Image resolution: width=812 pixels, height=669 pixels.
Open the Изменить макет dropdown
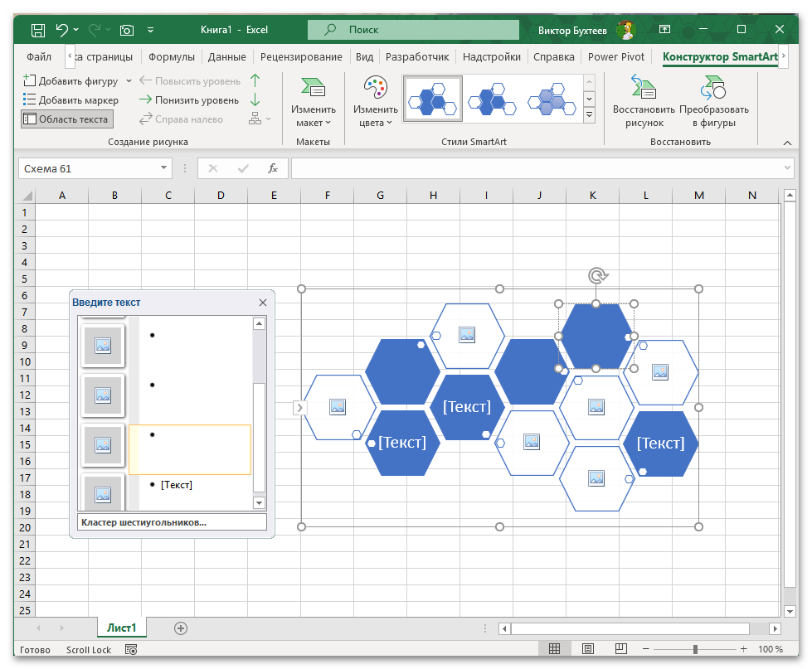[x=313, y=101]
